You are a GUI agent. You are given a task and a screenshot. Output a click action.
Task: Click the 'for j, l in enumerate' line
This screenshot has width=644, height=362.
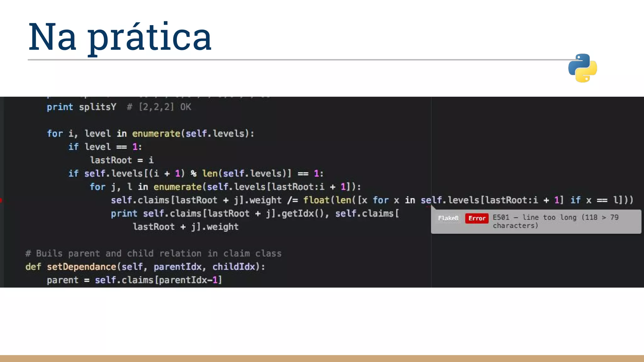tap(225, 187)
